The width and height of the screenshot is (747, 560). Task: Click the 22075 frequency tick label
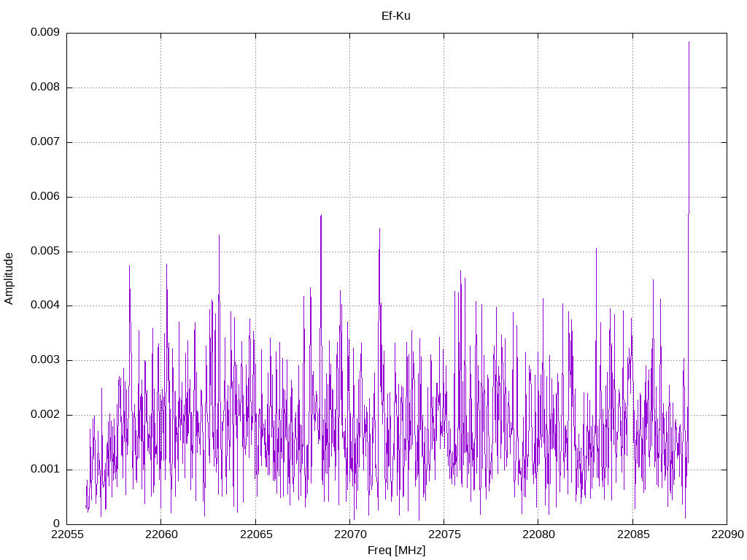click(444, 536)
